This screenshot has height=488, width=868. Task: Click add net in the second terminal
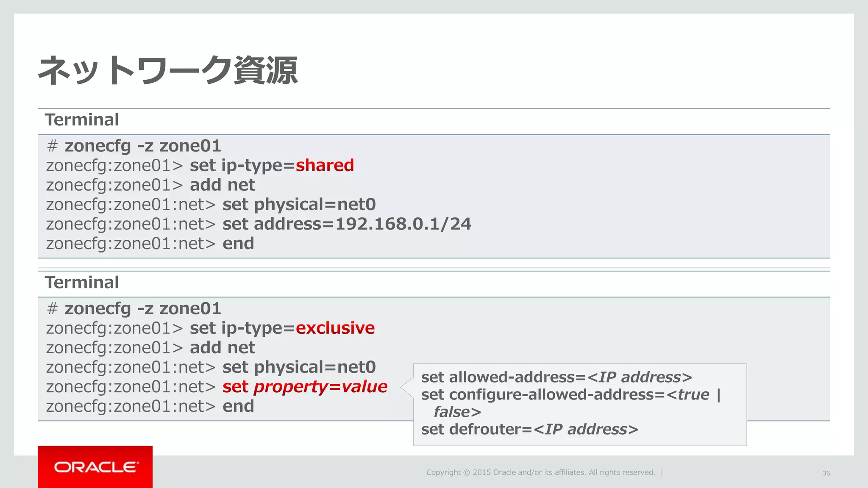(x=223, y=348)
